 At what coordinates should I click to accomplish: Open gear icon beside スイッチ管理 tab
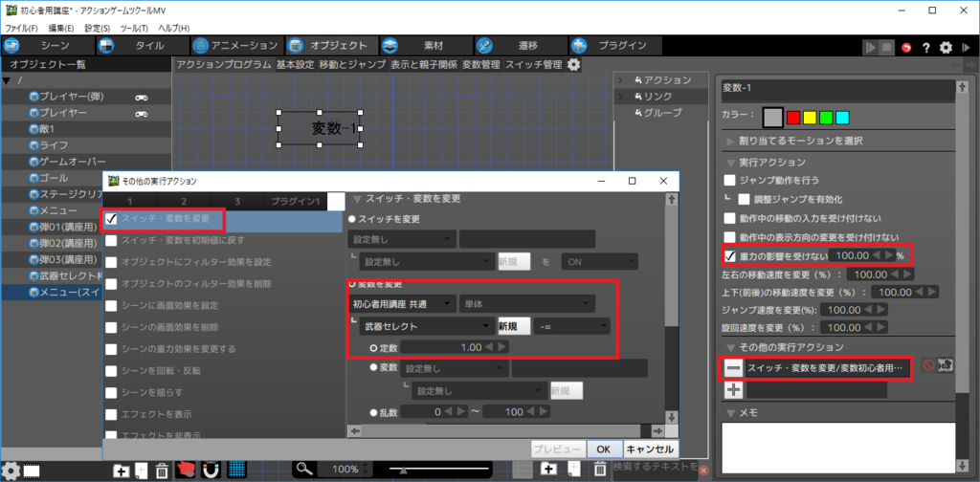(x=573, y=64)
